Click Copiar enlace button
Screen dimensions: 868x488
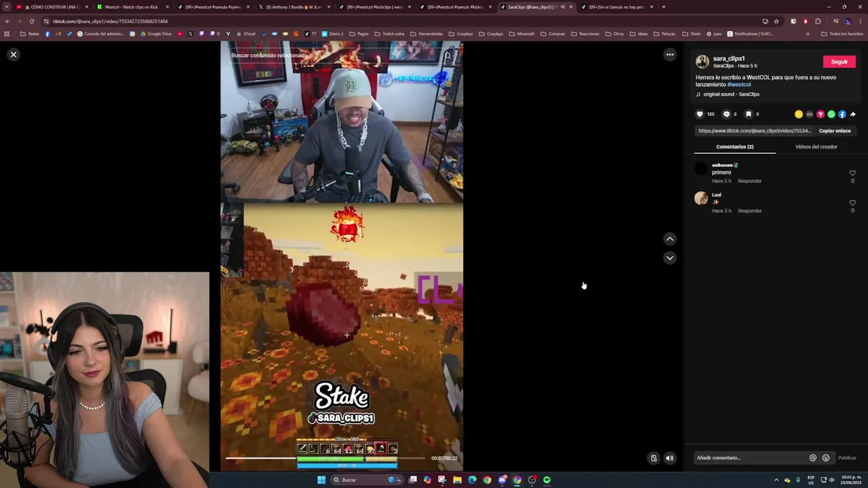click(x=834, y=131)
